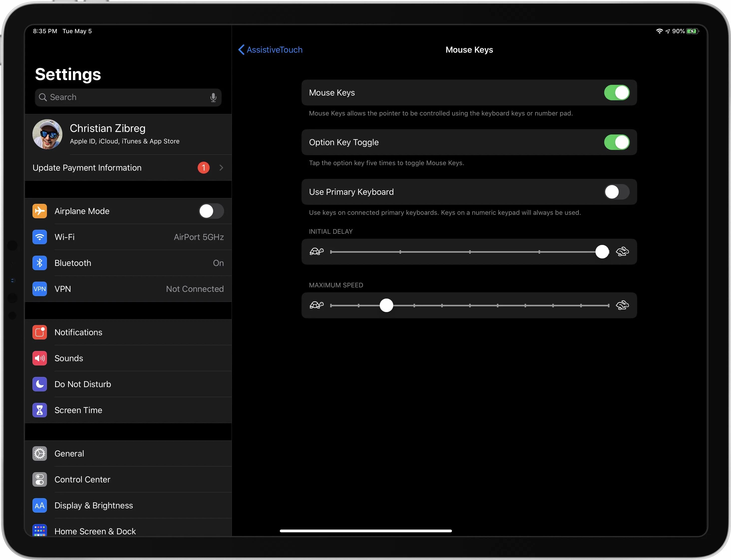Tap the Bluetooth icon in sidebar
Viewport: 731px width, 560px height.
pyautogui.click(x=39, y=263)
